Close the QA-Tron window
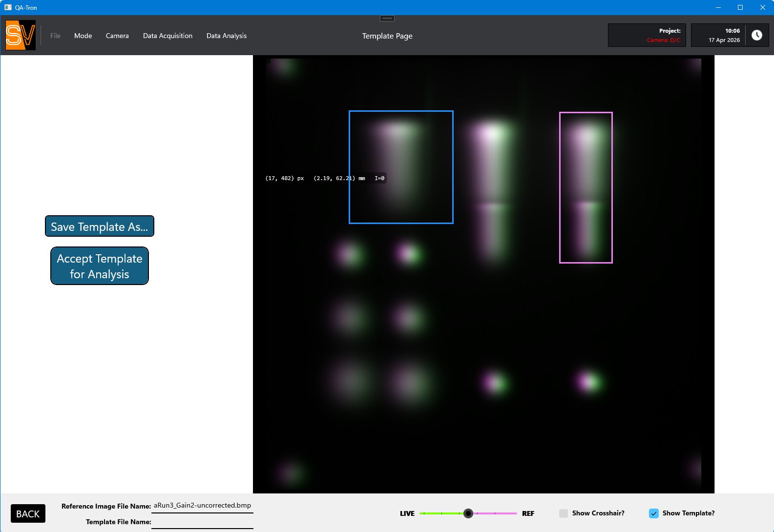This screenshot has width=774, height=532. tap(763, 7)
